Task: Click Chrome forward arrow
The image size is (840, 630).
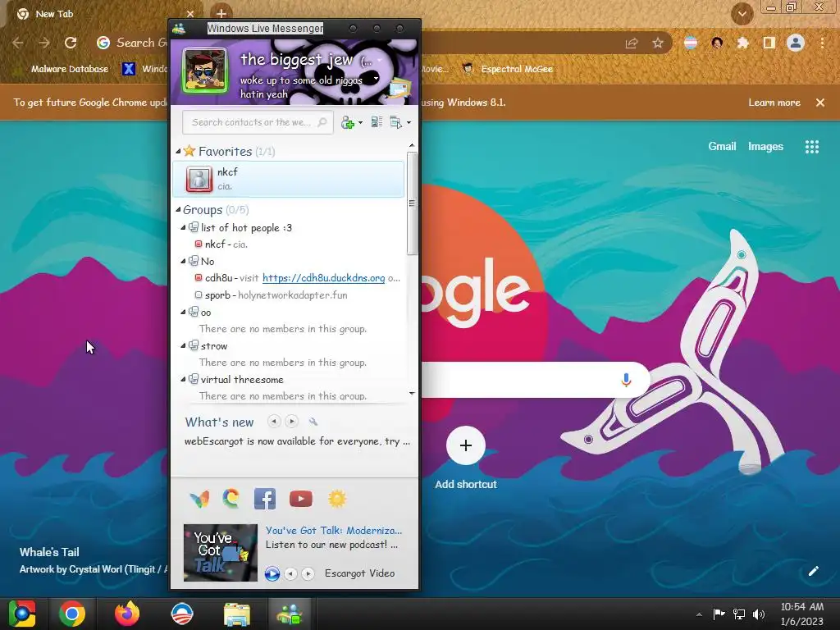Action: (44, 43)
